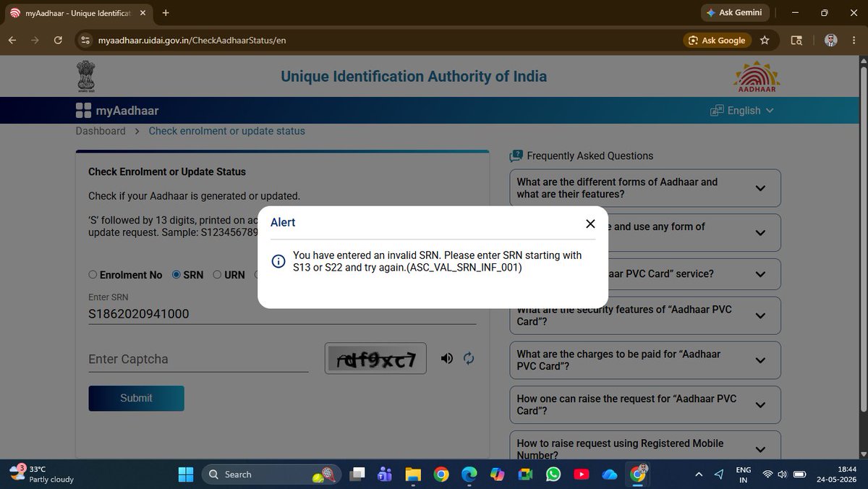This screenshot has height=489, width=868.
Task: Open OneDrive from taskbar
Action: (x=610, y=475)
